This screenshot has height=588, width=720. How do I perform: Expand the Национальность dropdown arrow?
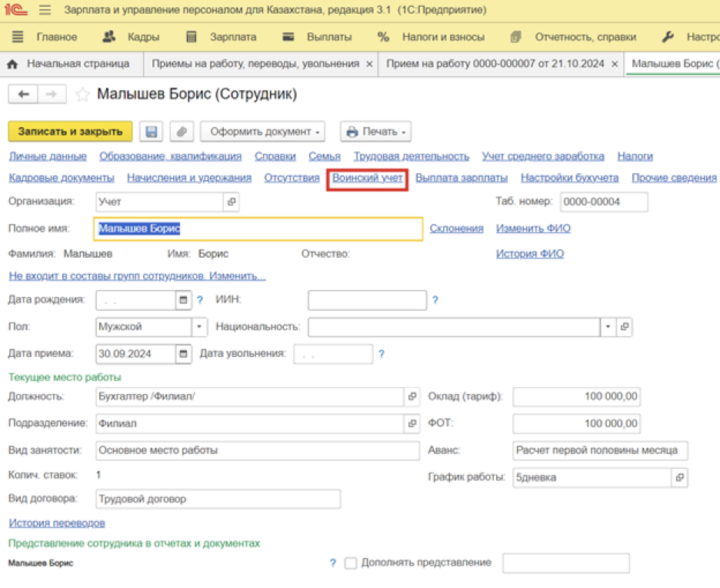(x=608, y=326)
